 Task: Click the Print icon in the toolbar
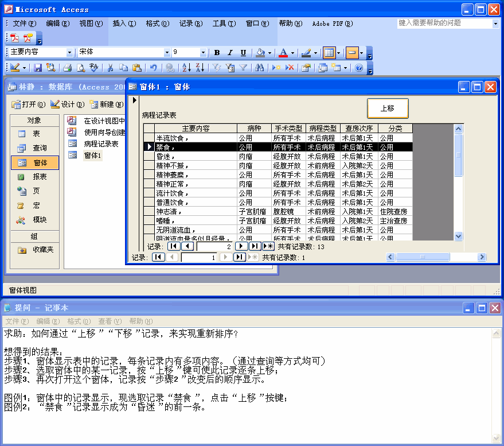tap(67, 68)
